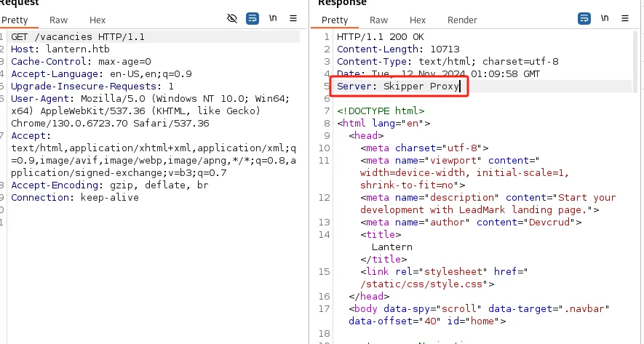644x344 pixels.
Task: Switch to the Request Pretty tab
Action: coord(15,20)
